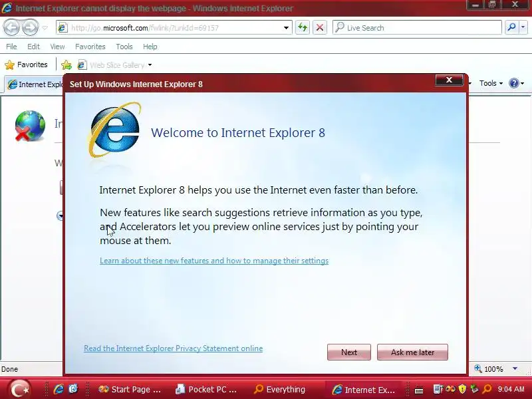Click the keyboard icon in taskbar
Screen dimensions: 532x399
[419, 390]
